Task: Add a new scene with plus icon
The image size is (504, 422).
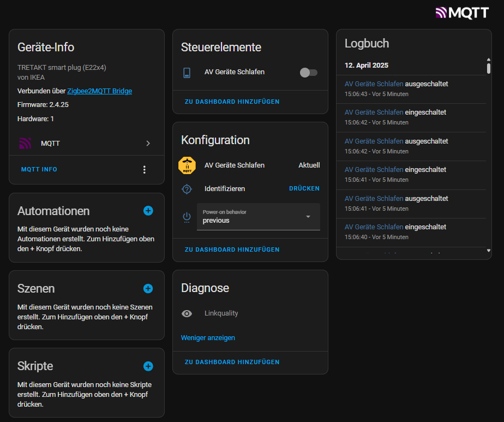Action: (x=148, y=288)
